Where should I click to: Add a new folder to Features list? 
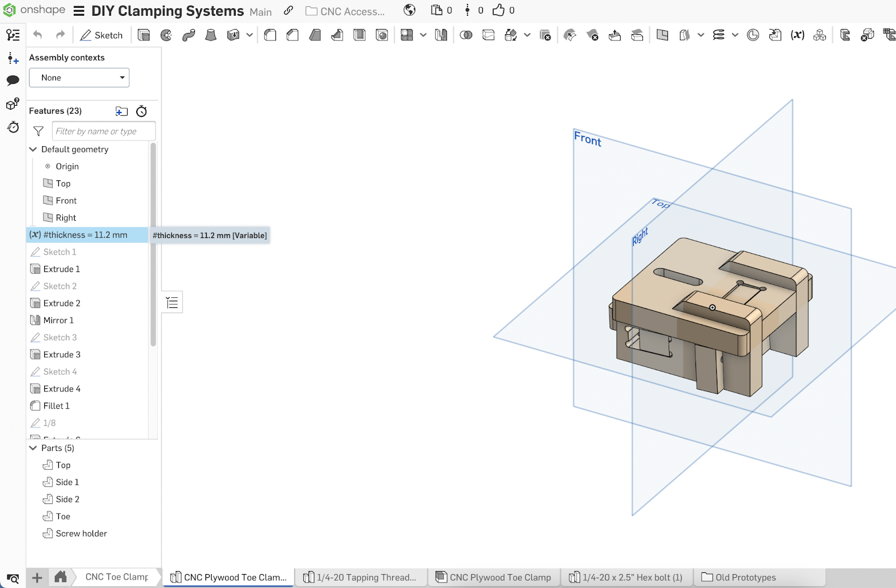[x=122, y=111]
